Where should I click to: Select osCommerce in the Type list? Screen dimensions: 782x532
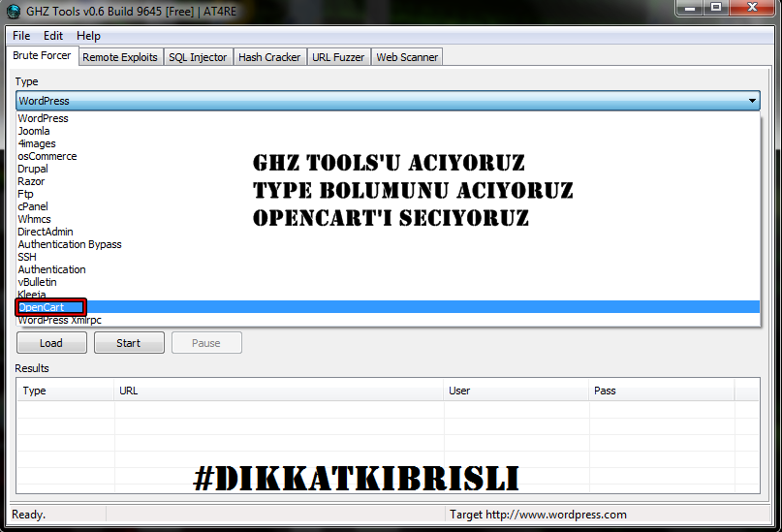[x=389, y=156]
